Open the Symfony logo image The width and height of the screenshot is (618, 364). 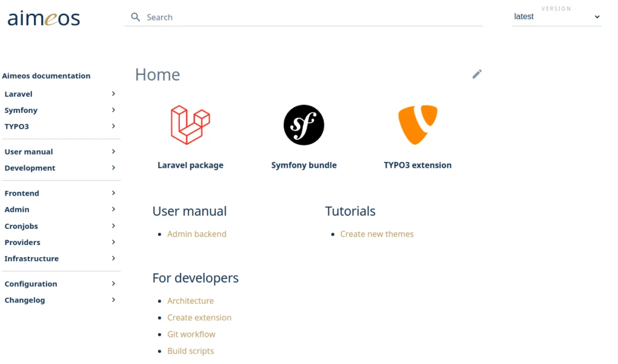tap(304, 125)
